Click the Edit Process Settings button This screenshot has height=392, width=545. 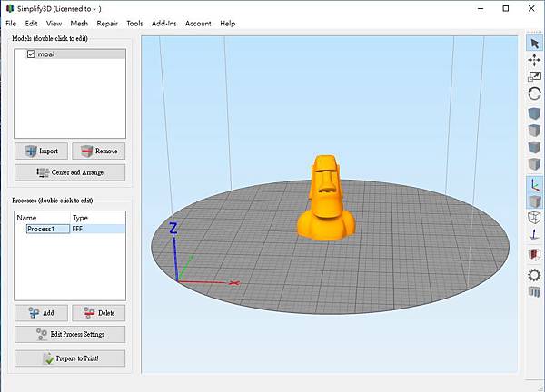tap(70, 334)
